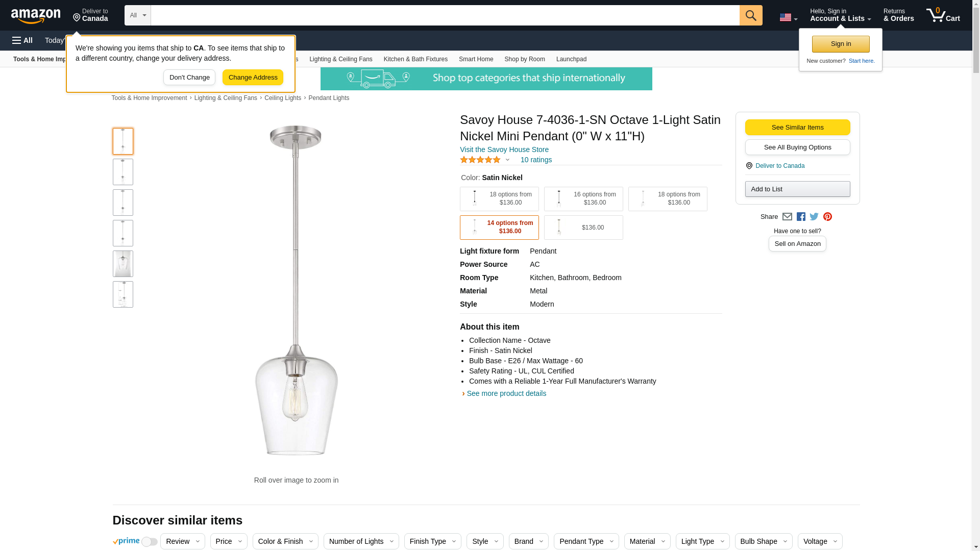Click the Change Address button
The width and height of the screenshot is (980, 551).
[253, 78]
